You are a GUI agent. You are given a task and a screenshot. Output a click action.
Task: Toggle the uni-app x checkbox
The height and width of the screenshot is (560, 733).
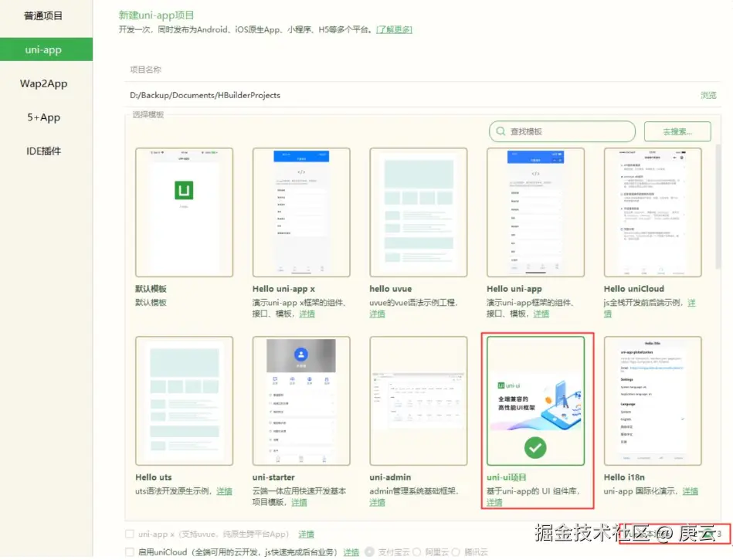click(x=130, y=534)
